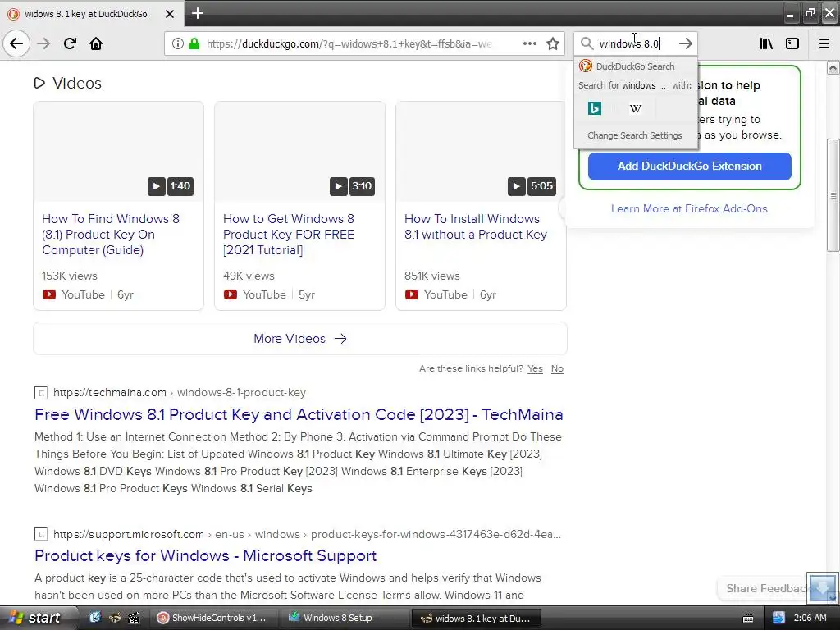Click the techmaina result favicon

click(x=41, y=393)
